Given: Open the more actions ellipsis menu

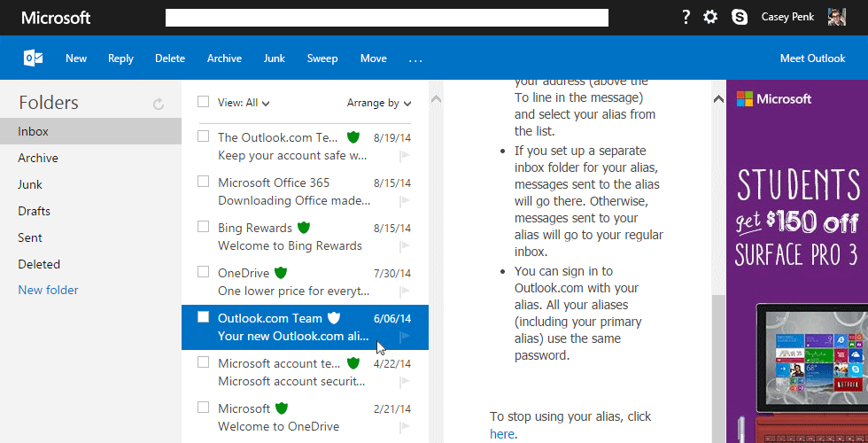Looking at the screenshot, I should tap(415, 60).
